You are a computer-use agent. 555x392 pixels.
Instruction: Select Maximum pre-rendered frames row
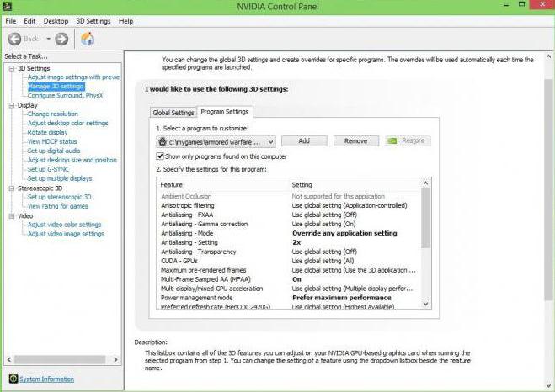[x=289, y=270]
